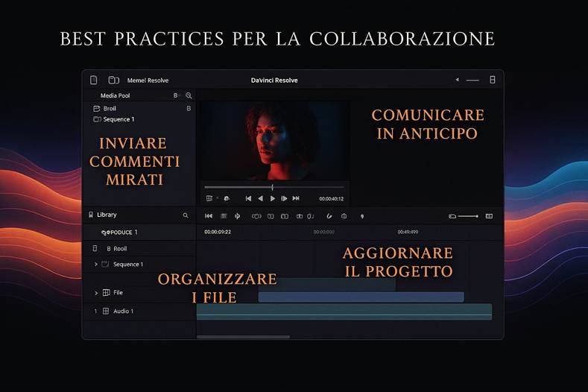The image size is (588, 392).
Task: Click the zoom-out icon left of zoom slider
Action: [452, 216]
